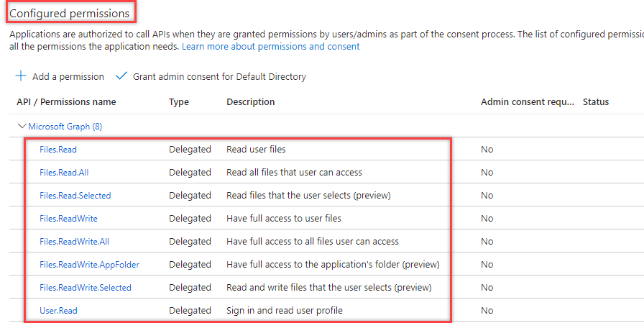Select the Files.ReadWrite.Selected permission
Screen dimensions: 644x323
(x=85, y=288)
